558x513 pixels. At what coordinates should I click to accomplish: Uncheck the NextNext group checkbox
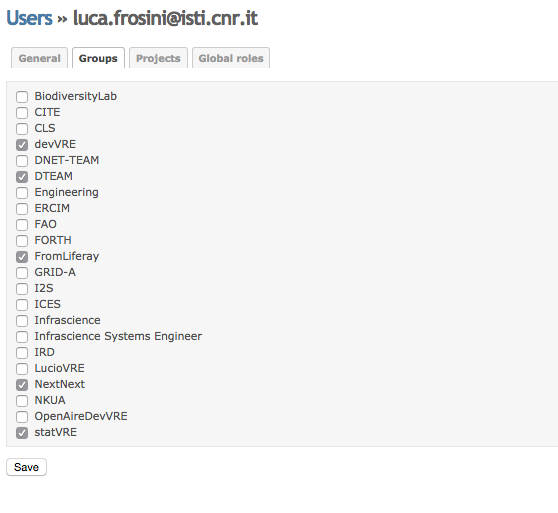click(x=22, y=385)
